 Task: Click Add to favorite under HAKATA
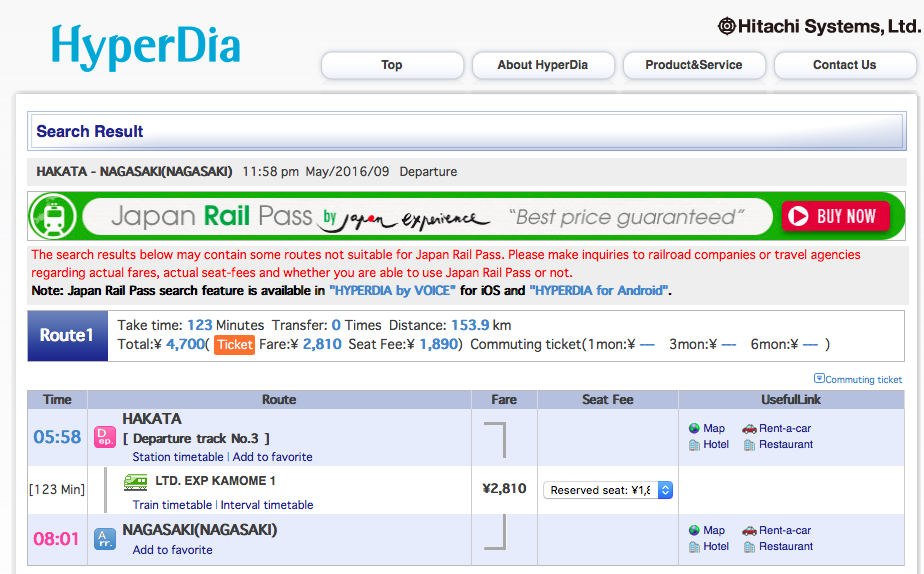click(272, 457)
